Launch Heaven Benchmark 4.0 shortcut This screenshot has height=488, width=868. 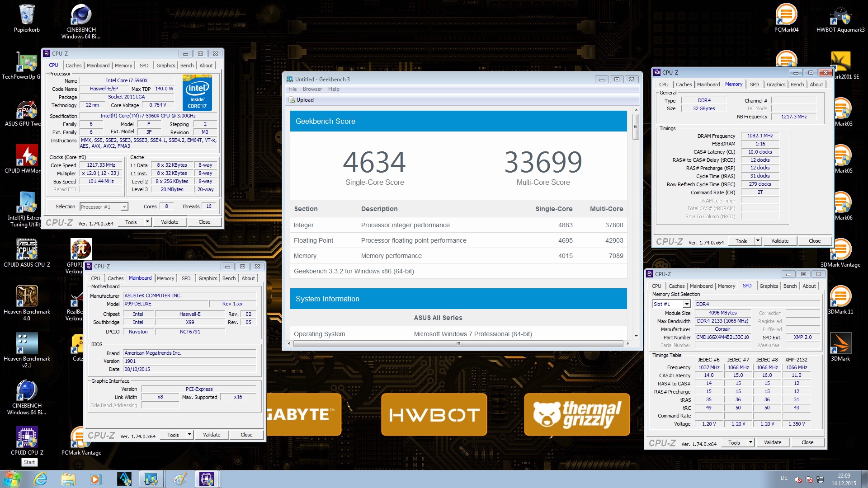[27, 304]
